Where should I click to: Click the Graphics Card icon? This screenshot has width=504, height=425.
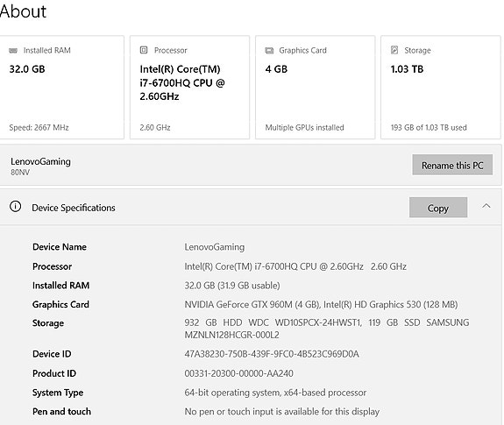(269, 51)
